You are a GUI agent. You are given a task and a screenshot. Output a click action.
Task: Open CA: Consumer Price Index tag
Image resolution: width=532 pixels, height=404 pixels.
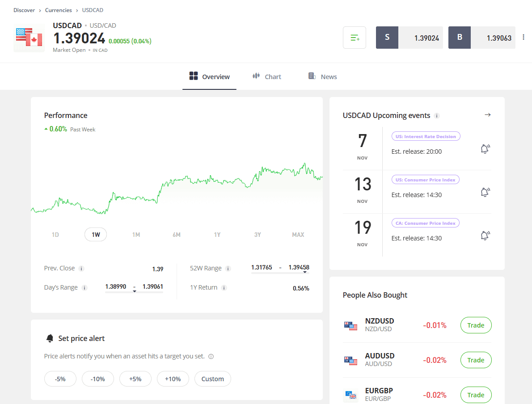pos(426,223)
